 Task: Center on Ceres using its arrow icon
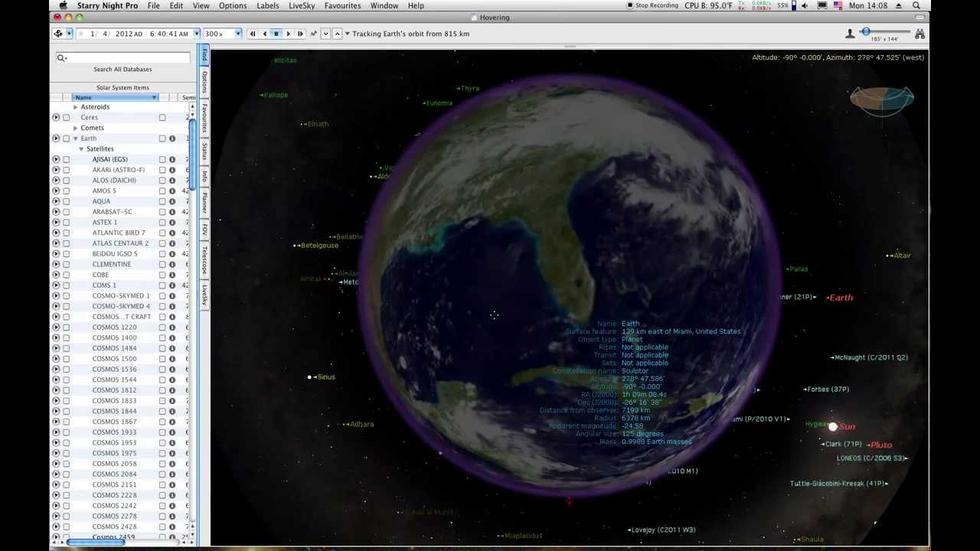56,117
